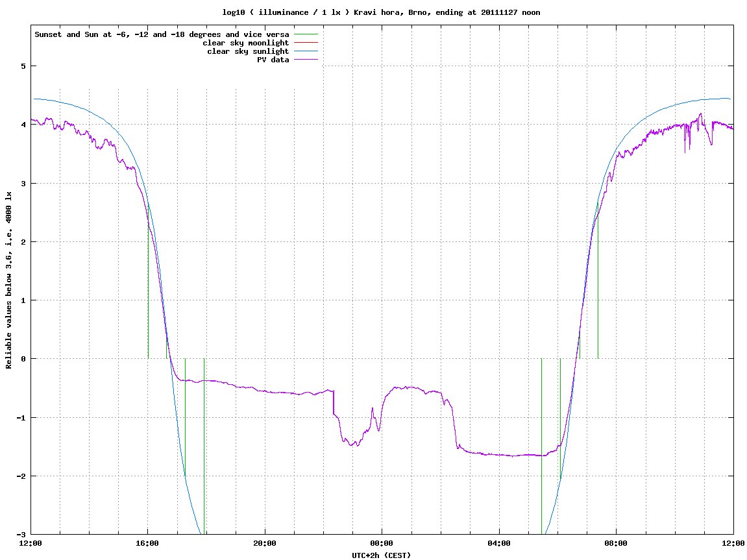
Task: Click the y-axis tick label 0
Action: 23,359
